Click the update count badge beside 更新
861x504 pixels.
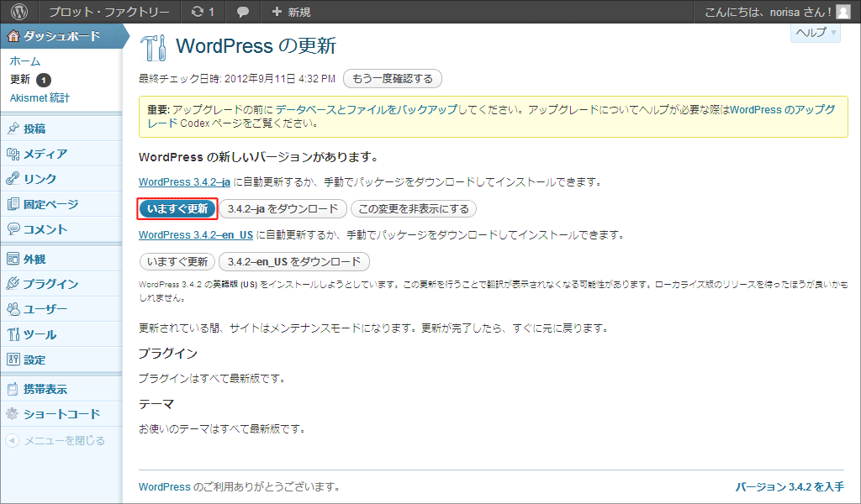tap(44, 80)
